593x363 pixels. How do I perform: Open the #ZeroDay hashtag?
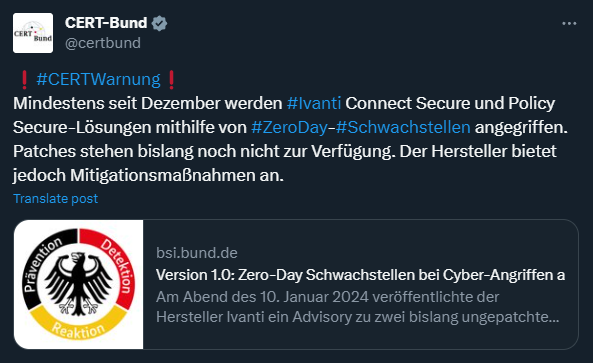pyautogui.click(x=289, y=127)
